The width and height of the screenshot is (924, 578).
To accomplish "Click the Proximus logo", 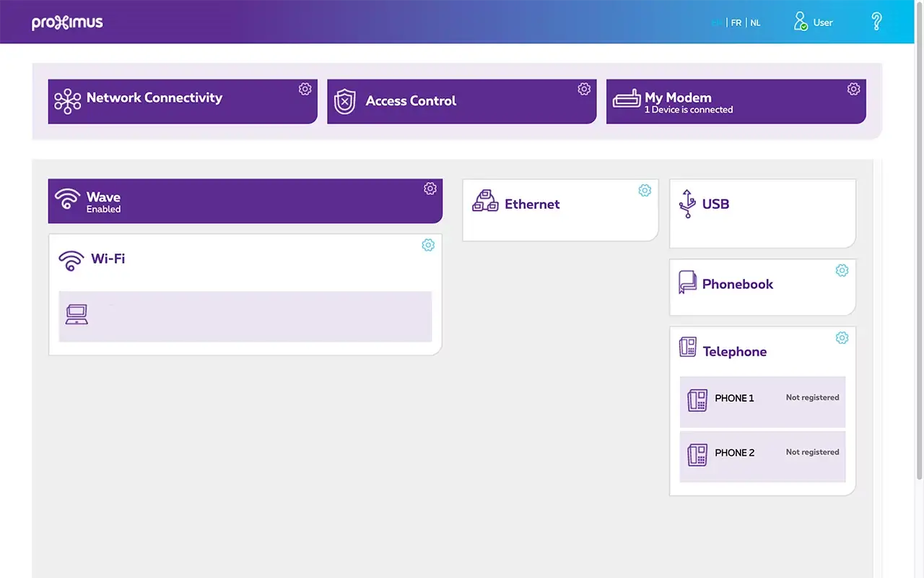I will [x=67, y=23].
